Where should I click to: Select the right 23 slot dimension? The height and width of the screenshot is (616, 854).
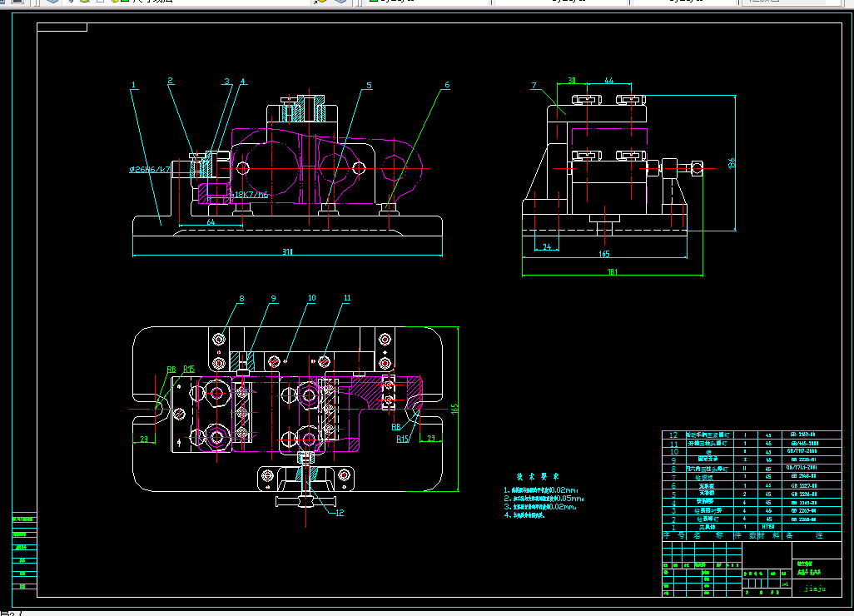[x=431, y=438]
